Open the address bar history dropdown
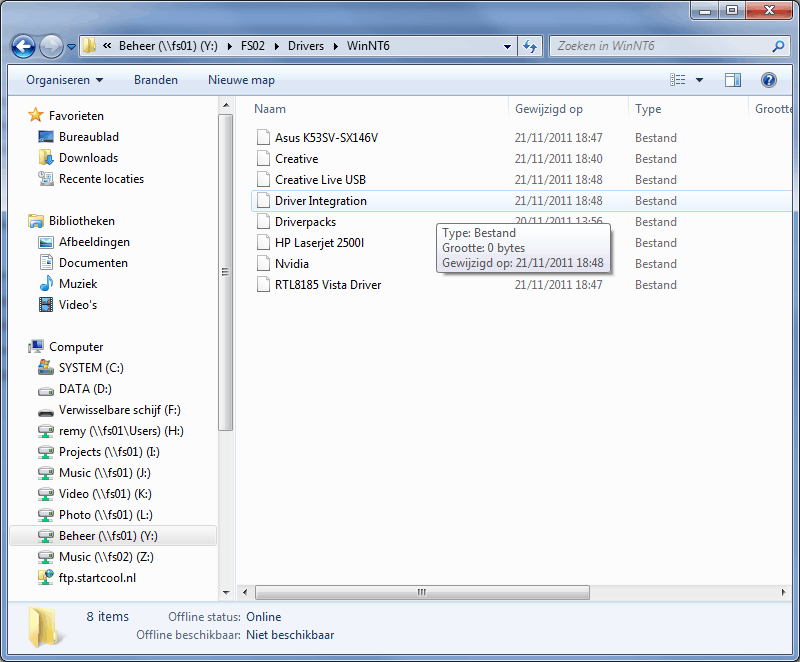Screen dimensions: 800x662 tap(507, 46)
